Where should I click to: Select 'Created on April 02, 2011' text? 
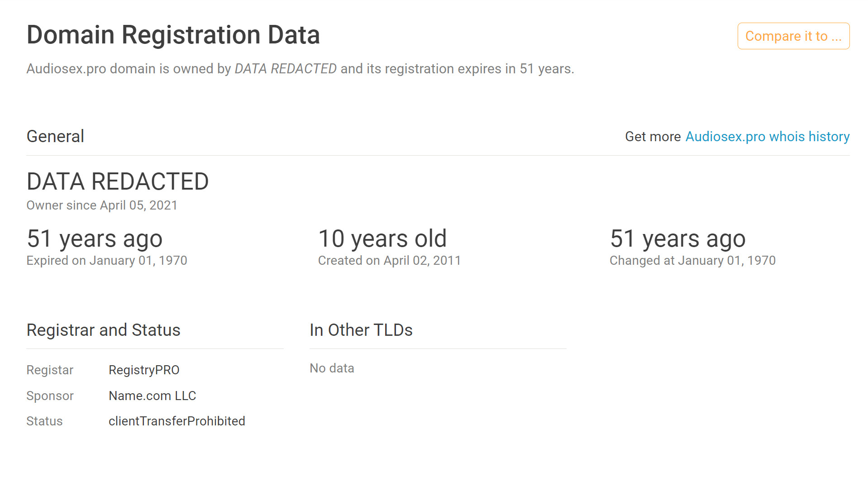389,261
